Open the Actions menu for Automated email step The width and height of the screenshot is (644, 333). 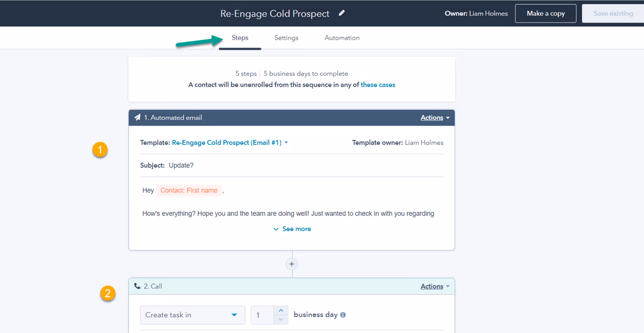(x=432, y=117)
